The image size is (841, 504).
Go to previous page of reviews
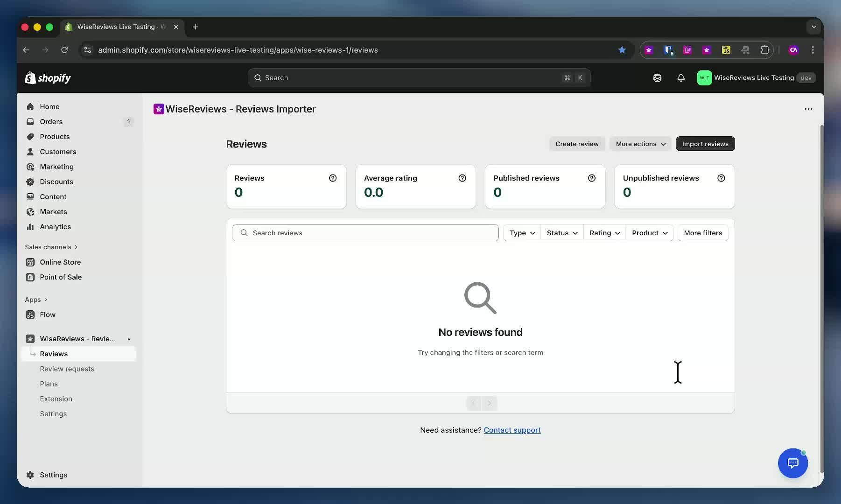pos(473,403)
